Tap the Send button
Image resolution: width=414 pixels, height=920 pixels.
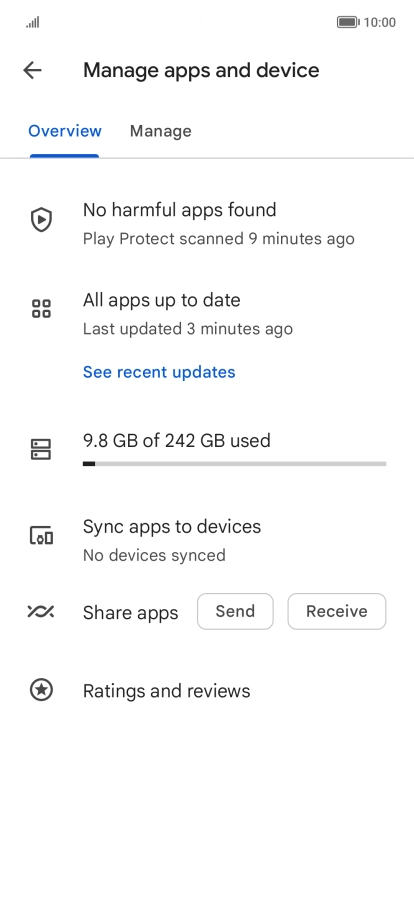(235, 611)
